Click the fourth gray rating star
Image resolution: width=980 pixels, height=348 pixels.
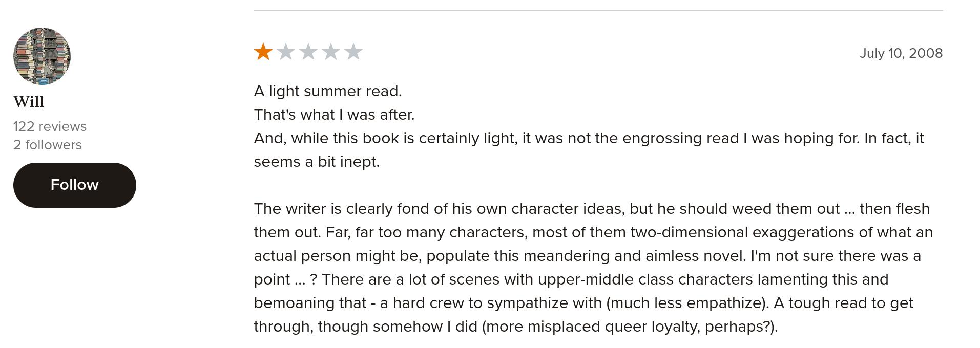point(331,52)
